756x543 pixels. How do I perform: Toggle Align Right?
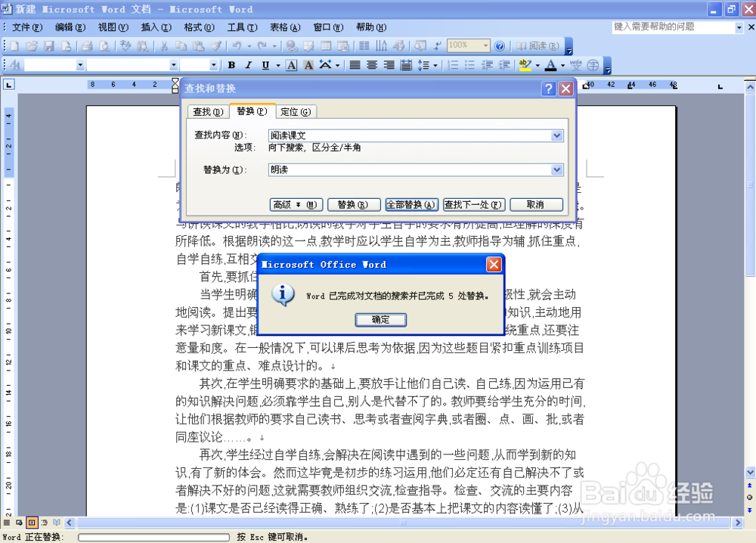[389, 64]
